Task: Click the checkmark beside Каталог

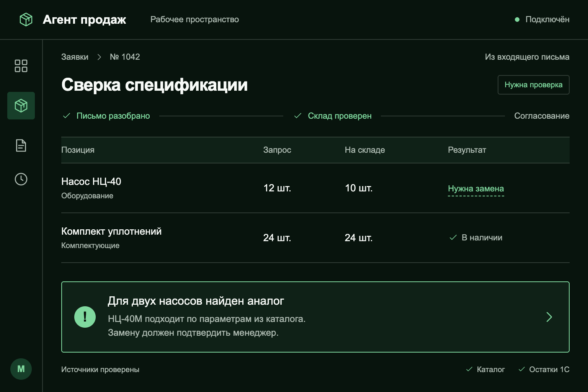Action: click(469, 369)
